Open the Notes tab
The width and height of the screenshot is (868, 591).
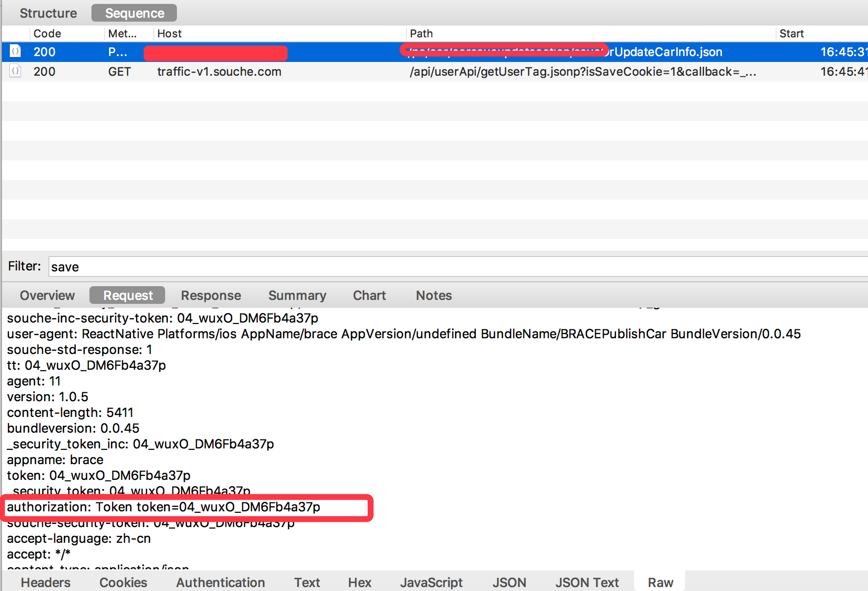434,295
